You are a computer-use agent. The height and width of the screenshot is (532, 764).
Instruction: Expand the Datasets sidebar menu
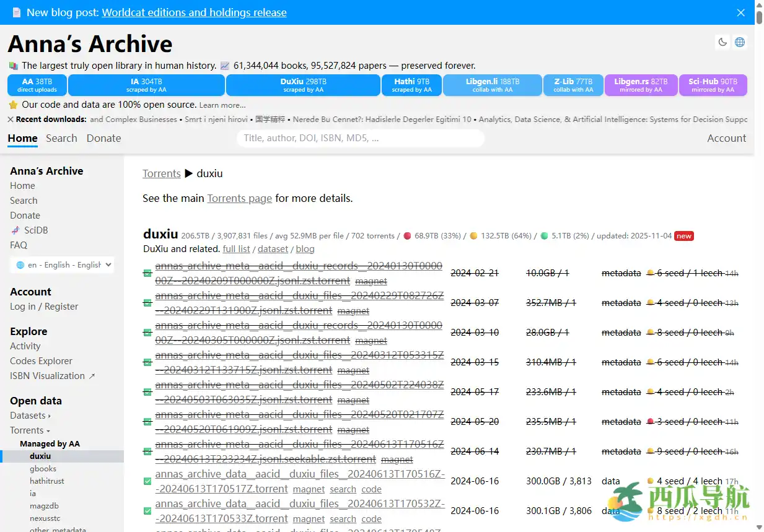click(x=30, y=416)
